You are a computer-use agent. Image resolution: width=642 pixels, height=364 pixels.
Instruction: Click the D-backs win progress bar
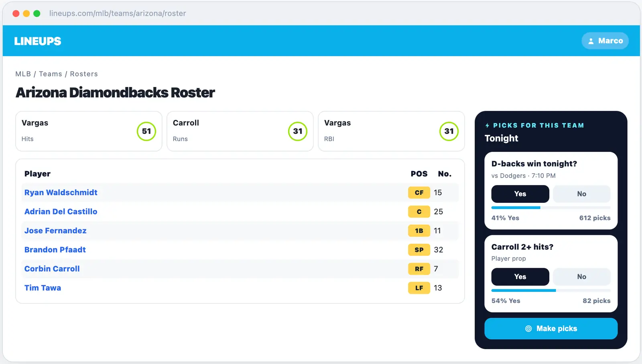click(x=551, y=208)
